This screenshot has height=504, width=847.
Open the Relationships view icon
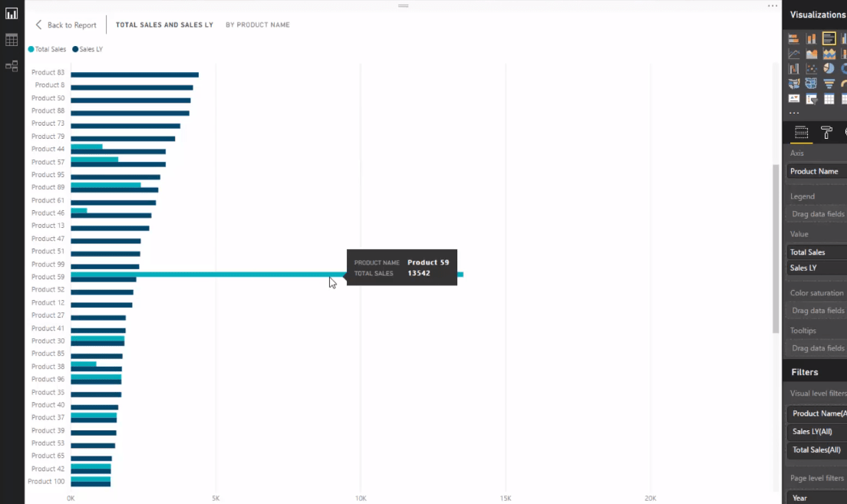pos(12,66)
